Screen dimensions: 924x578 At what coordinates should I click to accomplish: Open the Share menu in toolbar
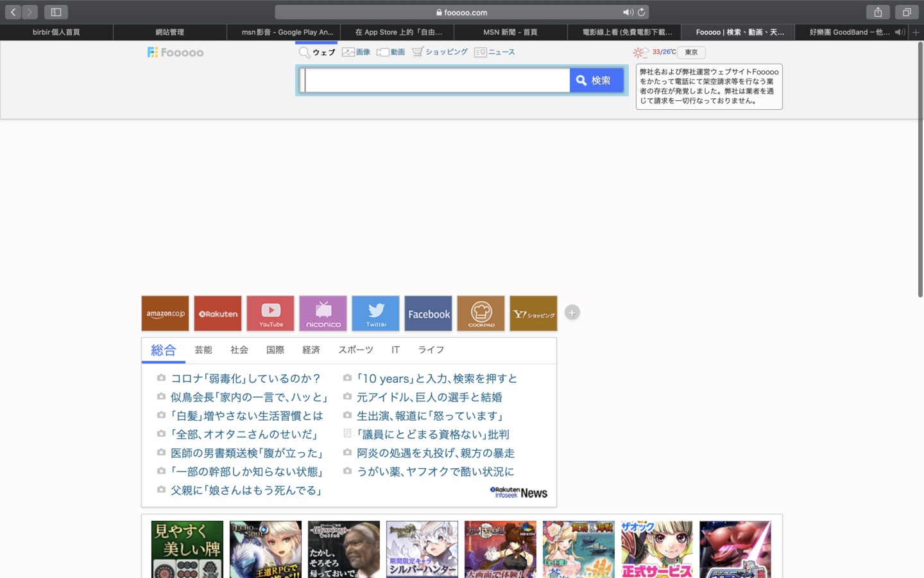(x=878, y=12)
